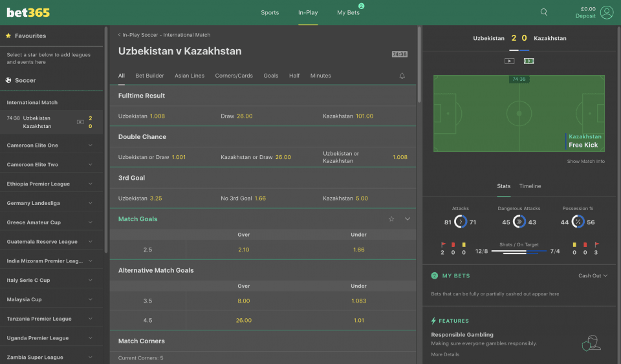Select the Goals tab
Viewport: 621px width, 364px height.
(x=271, y=76)
